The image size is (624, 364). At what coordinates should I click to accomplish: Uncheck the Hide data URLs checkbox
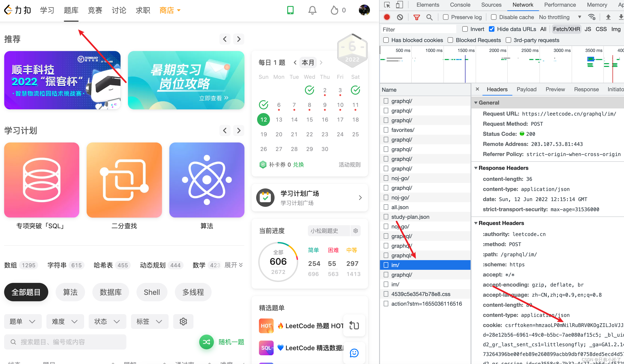click(x=491, y=29)
